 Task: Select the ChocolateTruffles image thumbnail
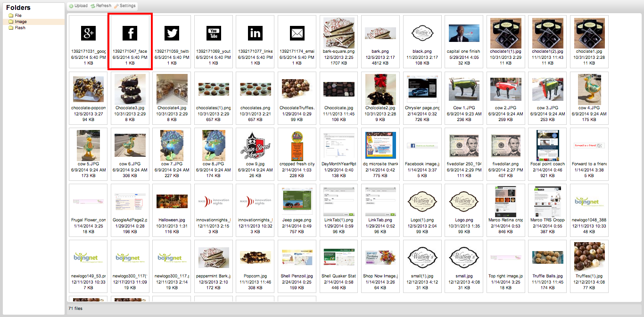click(297, 98)
